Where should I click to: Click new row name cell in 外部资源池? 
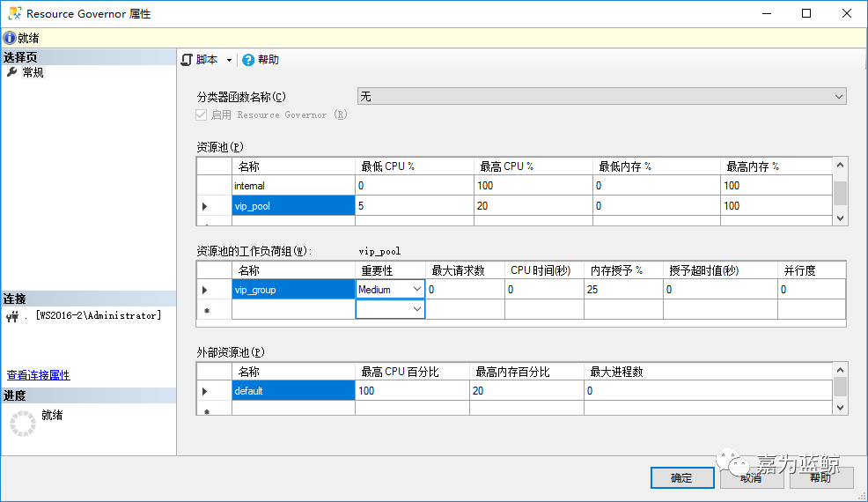(x=293, y=409)
